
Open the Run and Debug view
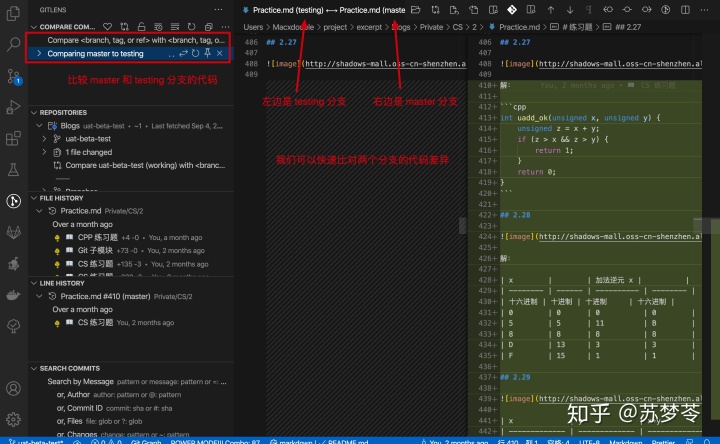coord(13,107)
